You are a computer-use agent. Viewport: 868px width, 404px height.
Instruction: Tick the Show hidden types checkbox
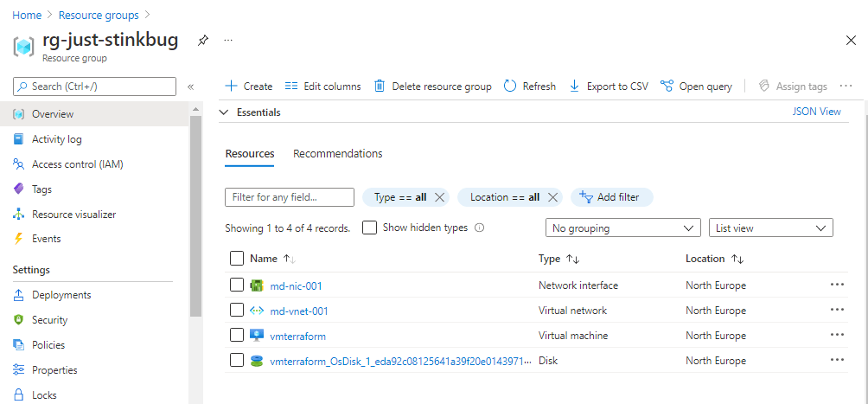tap(369, 228)
